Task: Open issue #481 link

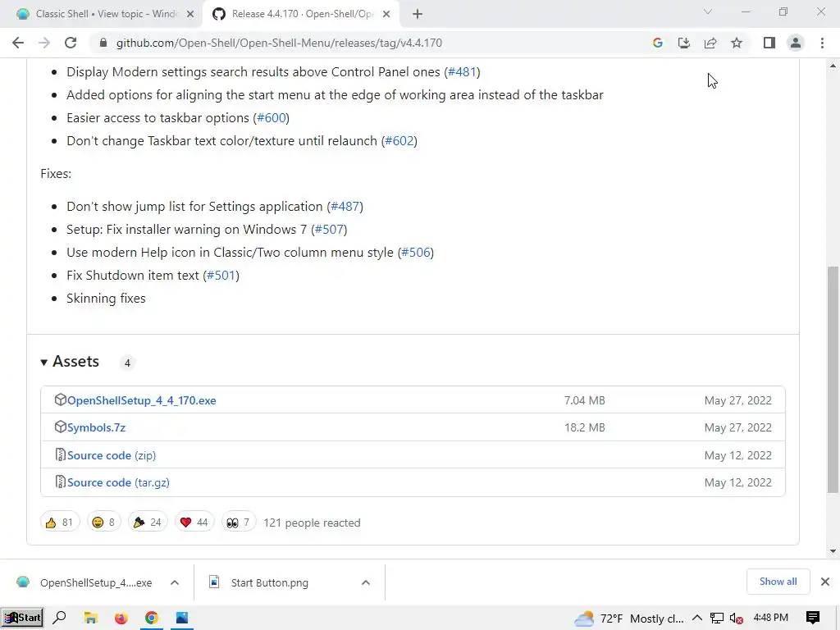Action: coord(462,72)
